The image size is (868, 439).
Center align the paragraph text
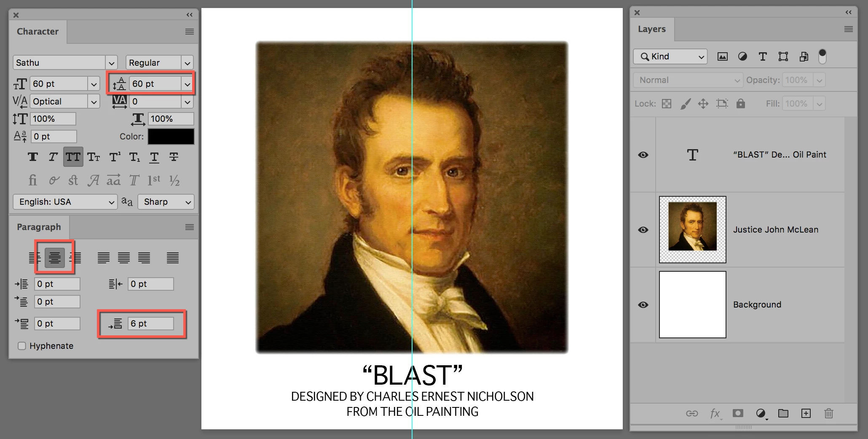pos(55,257)
